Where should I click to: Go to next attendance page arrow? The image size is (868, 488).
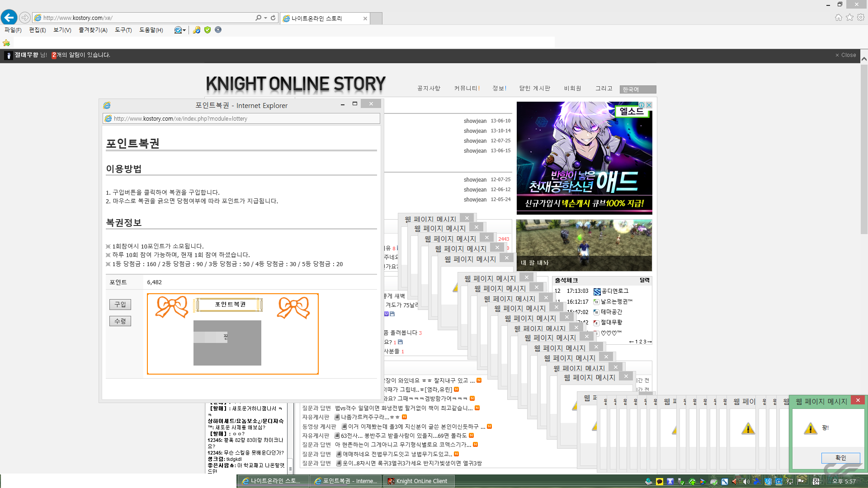[650, 342]
